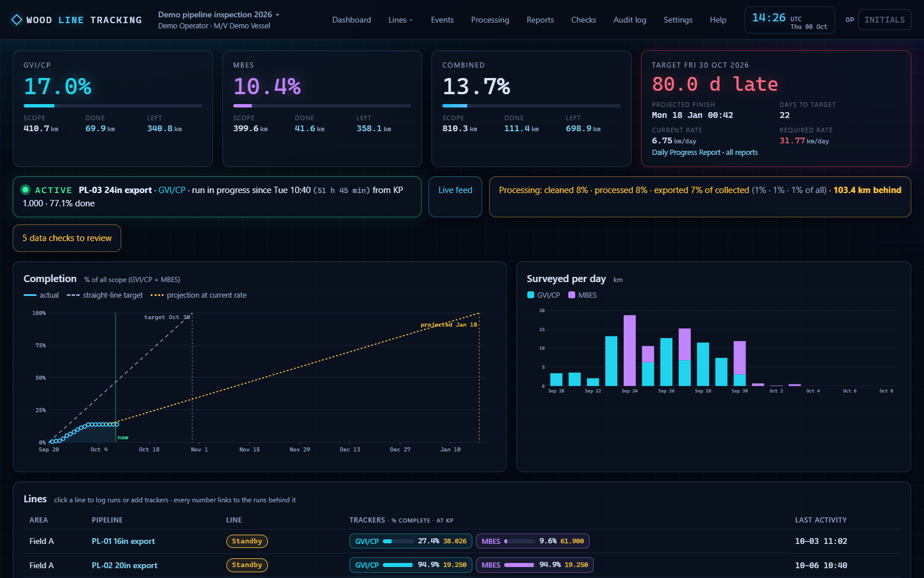Click the GVI/CP cyan legend square
The width and height of the screenshot is (924, 578).
pyautogui.click(x=531, y=295)
